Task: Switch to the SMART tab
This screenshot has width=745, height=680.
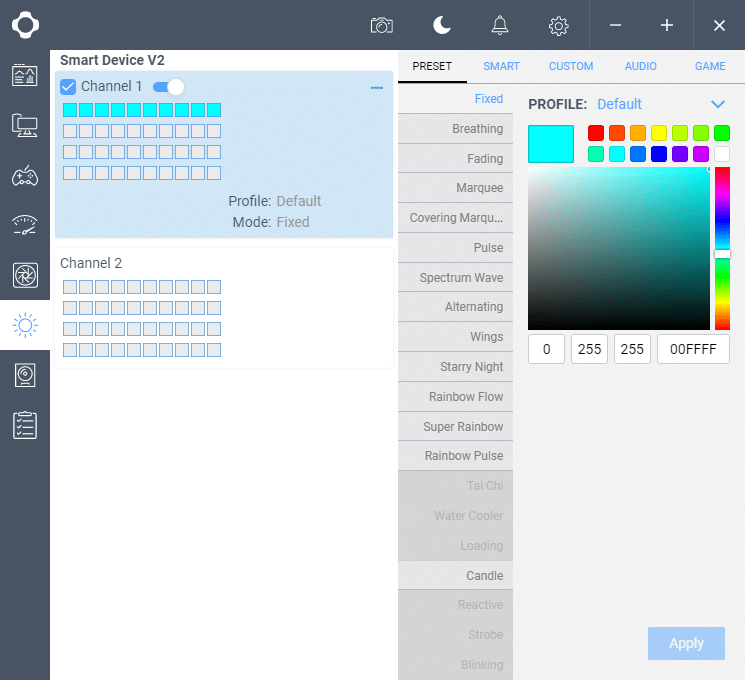Action: point(501,66)
